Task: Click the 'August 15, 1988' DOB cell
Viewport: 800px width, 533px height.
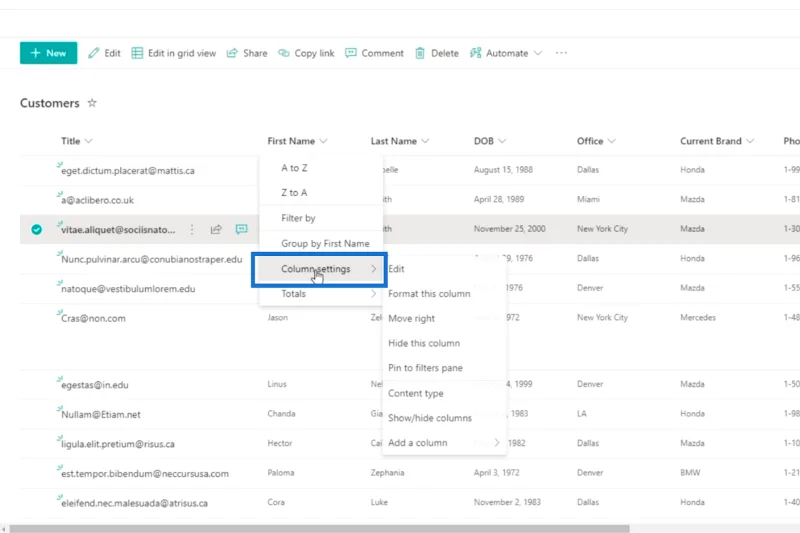Action: tap(503, 170)
